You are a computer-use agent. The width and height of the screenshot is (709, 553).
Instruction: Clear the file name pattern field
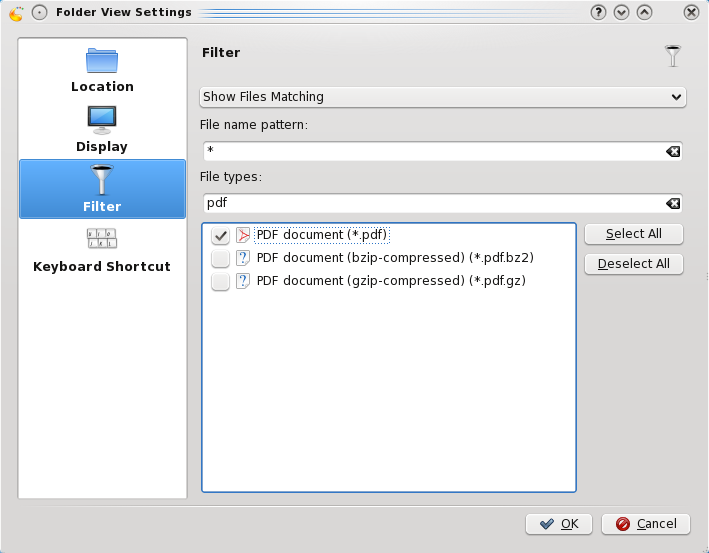(673, 151)
